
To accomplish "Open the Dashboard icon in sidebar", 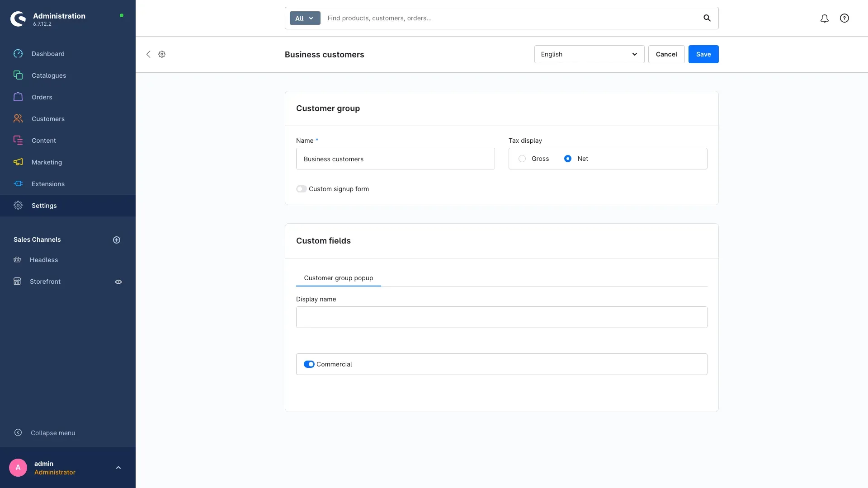I will point(18,54).
